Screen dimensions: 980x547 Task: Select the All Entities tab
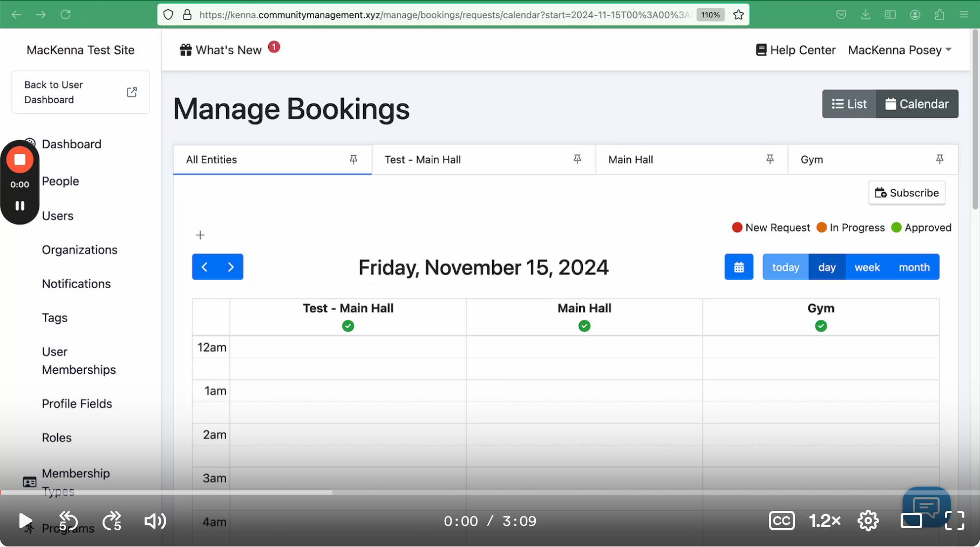pos(273,160)
